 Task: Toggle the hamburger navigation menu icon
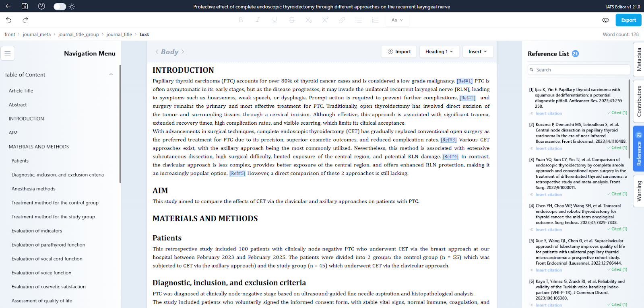pos(8,53)
